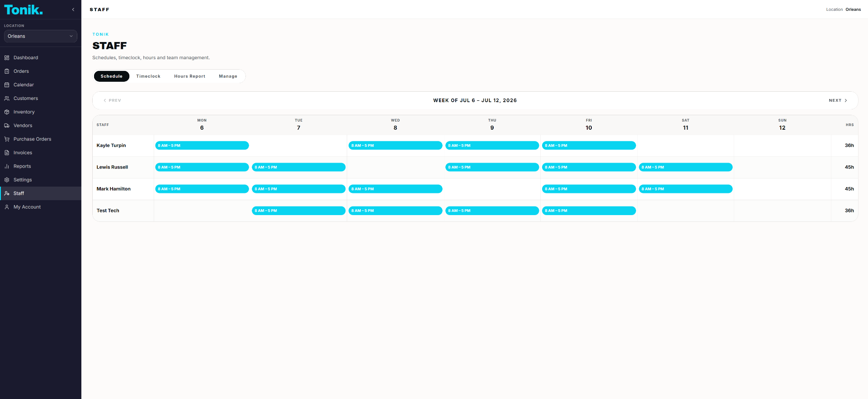
Task: Click the Inventory box icon
Action: (x=7, y=112)
